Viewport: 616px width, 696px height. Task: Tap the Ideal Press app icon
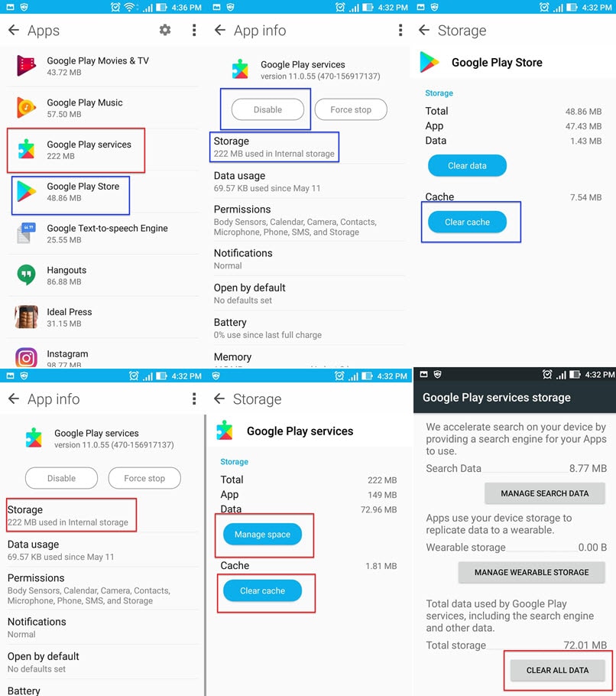26,317
